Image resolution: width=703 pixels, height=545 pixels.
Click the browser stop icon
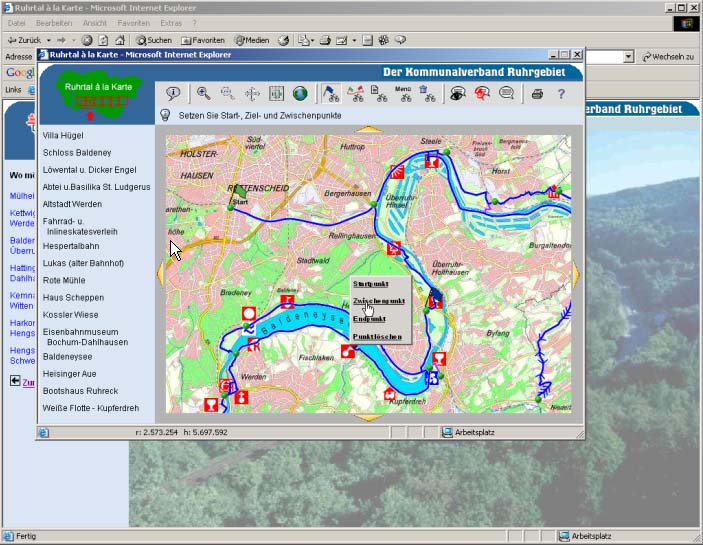pos(87,40)
